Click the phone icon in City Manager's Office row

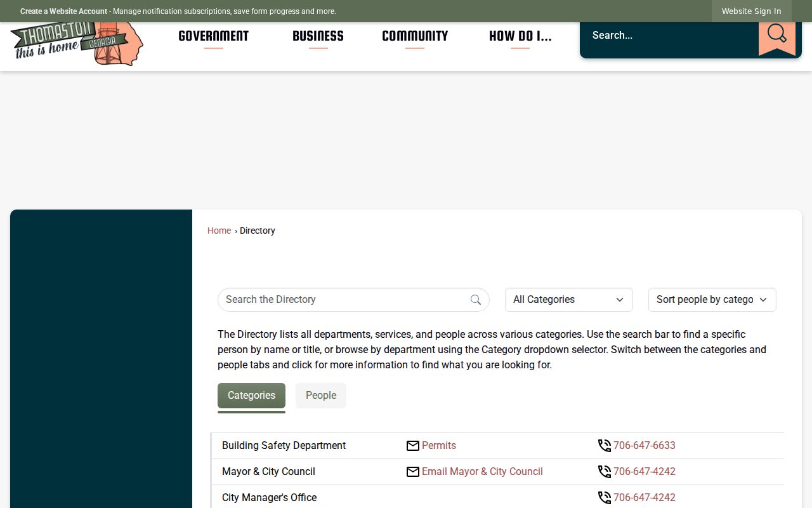coord(605,498)
